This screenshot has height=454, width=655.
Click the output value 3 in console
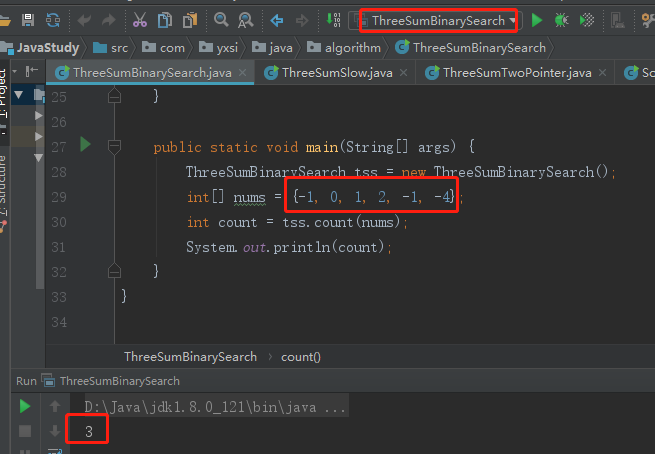coord(89,431)
